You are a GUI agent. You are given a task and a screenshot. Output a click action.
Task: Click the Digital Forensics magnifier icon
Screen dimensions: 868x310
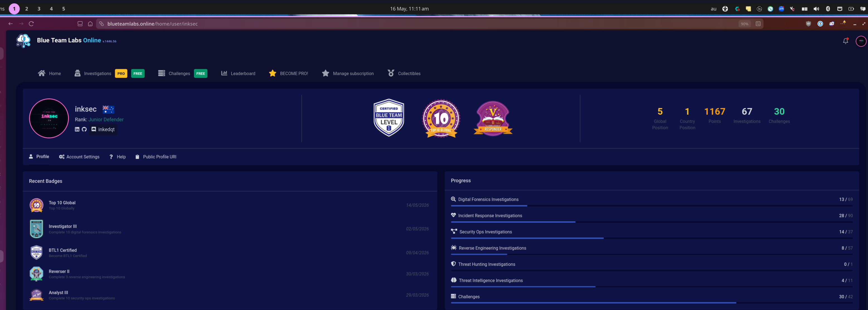tap(454, 199)
